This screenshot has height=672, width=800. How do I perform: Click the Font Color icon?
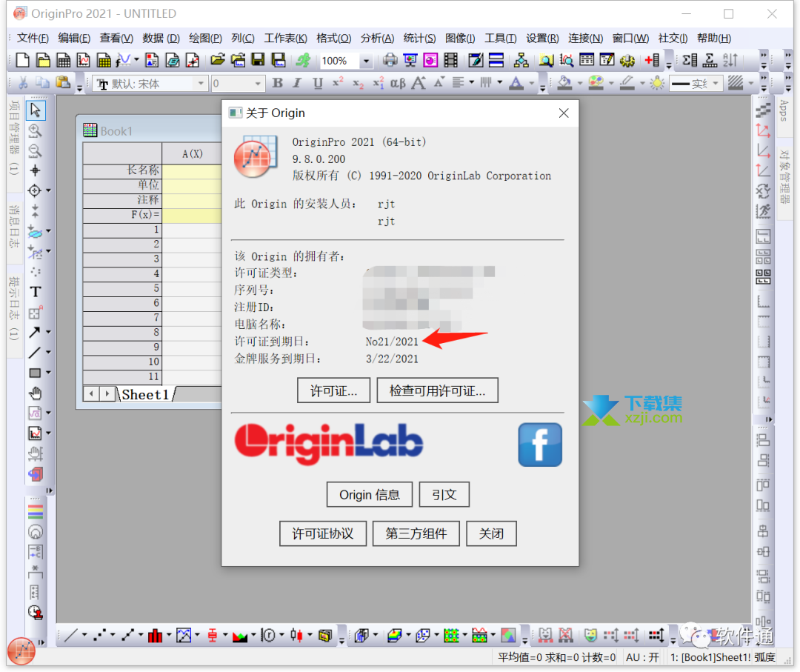pyautogui.click(x=516, y=83)
